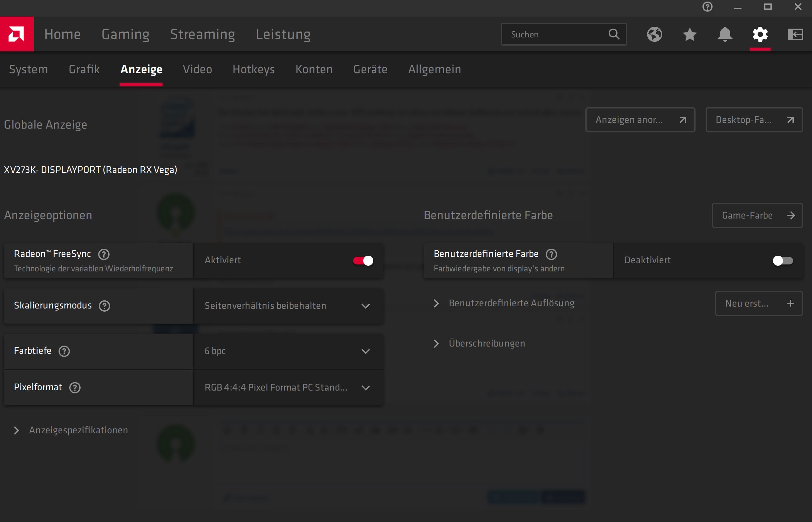The height and width of the screenshot is (522, 812).
Task: Open notifications bell icon
Action: [x=725, y=34]
